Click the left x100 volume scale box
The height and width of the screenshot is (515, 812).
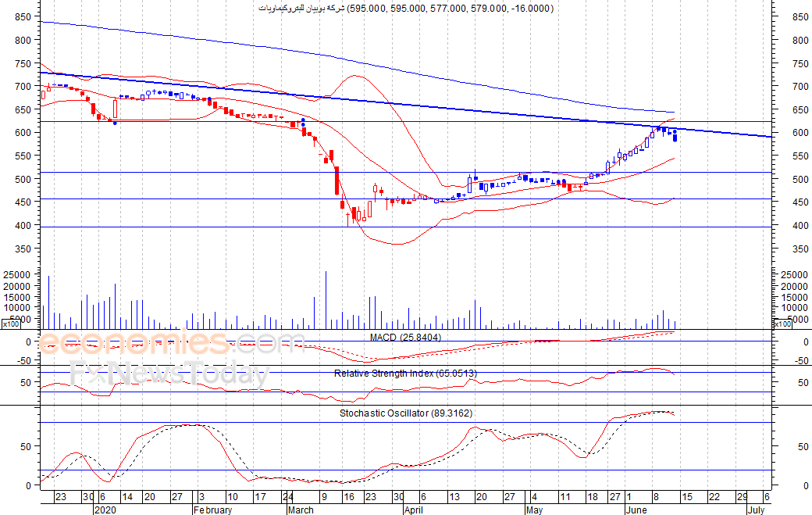[11, 324]
